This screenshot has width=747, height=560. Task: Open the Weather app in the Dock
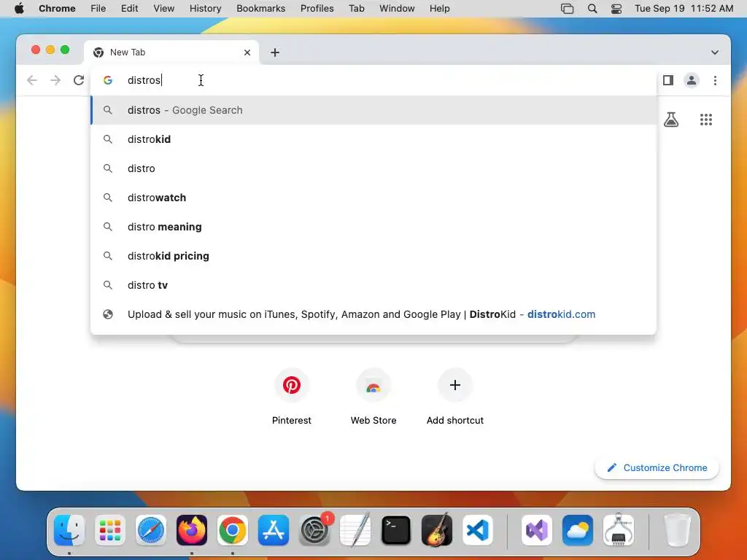tap(578, 530)
